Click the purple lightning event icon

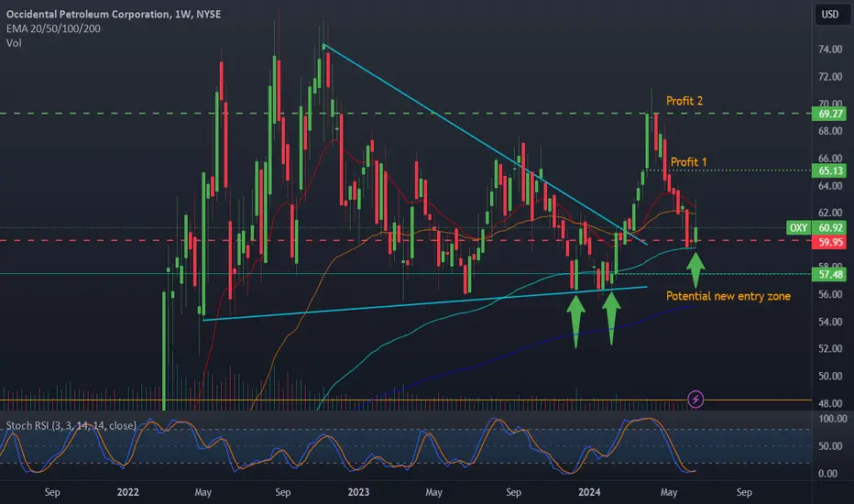695,400
